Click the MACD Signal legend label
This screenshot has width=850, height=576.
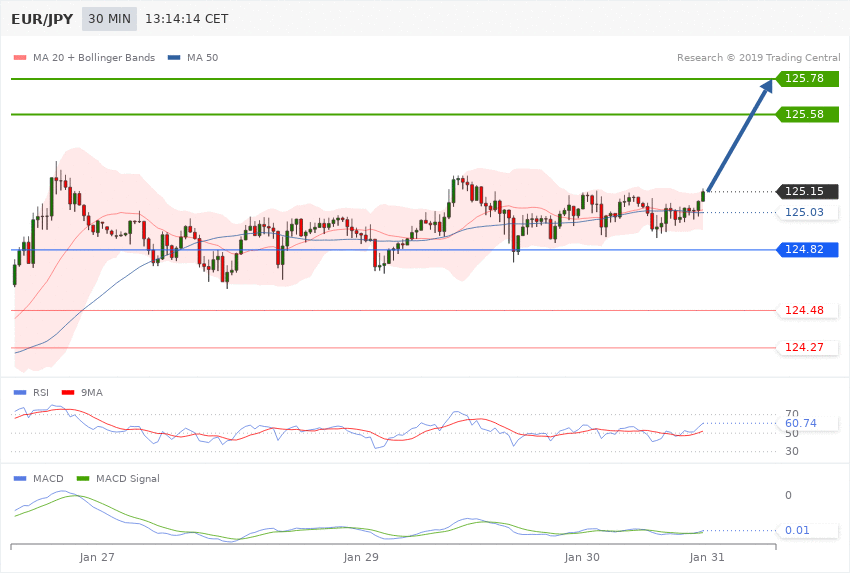128,479
